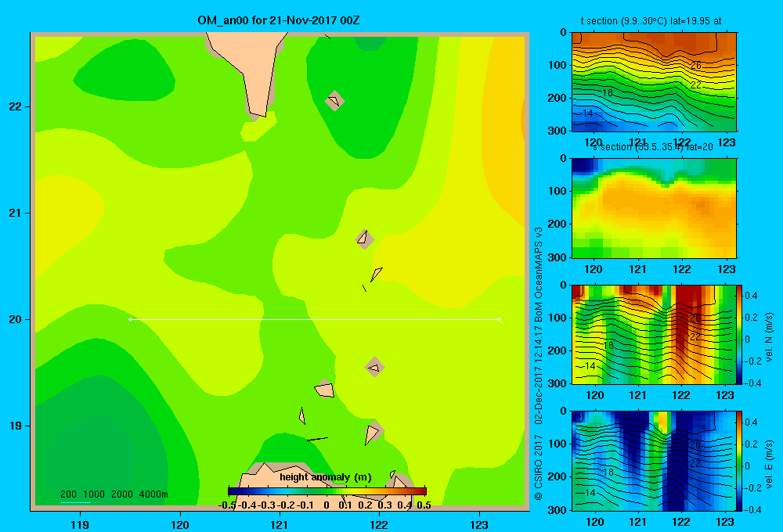Click longitude label 120 below main map
This screenshot has width=783, height=532.
(180, 524)
